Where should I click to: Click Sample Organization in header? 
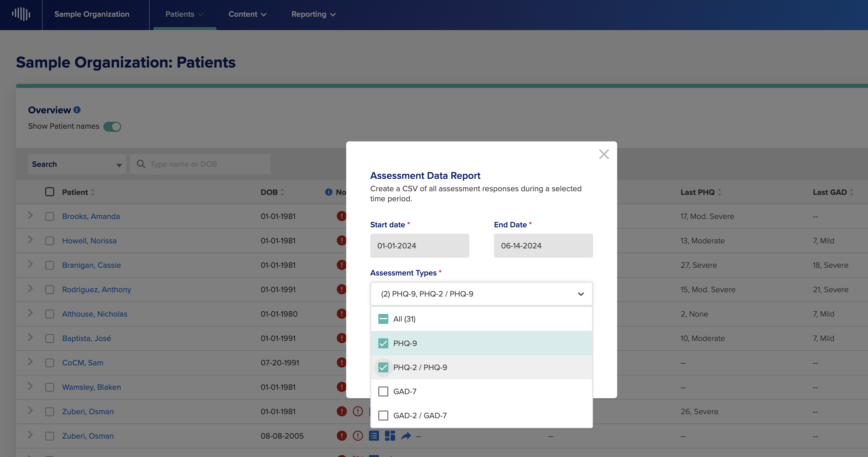(x=92, y=14)
